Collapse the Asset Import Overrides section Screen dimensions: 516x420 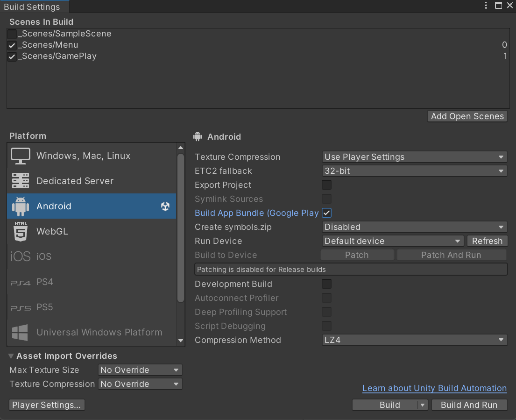(11, 356)
